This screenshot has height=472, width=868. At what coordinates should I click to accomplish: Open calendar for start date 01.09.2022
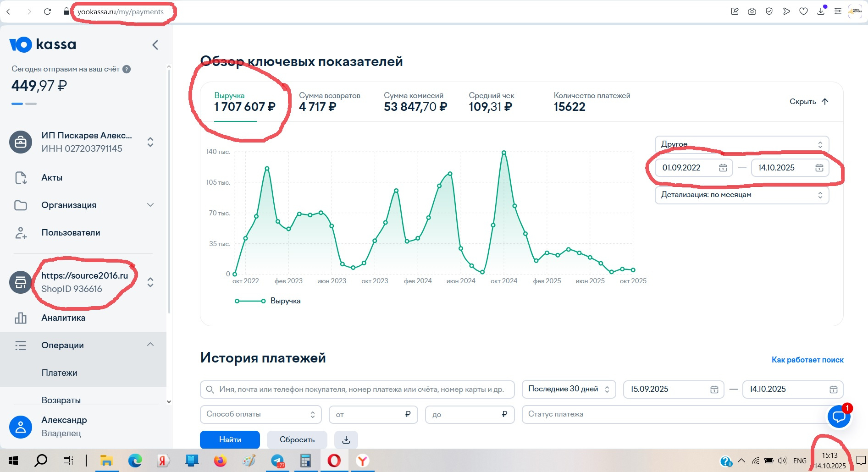click(x=723, y=168)
